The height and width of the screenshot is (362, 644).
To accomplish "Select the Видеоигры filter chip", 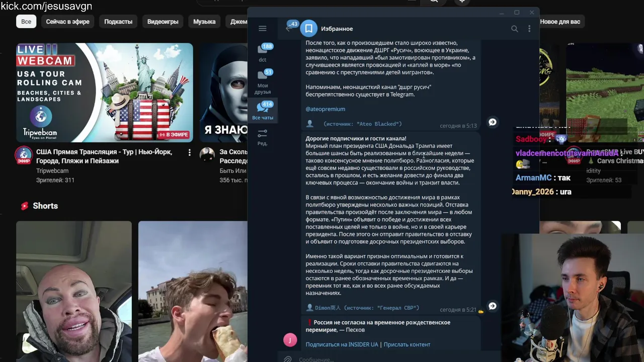I will tap(163, 22).
